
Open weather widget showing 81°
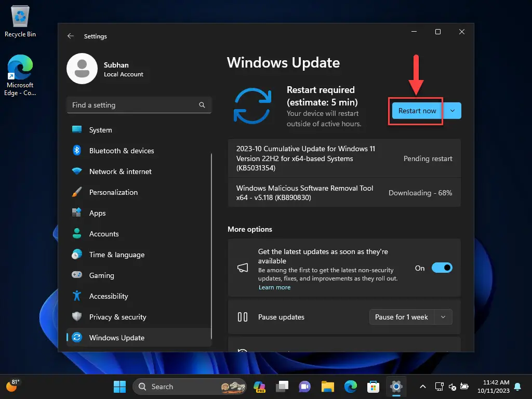point(12,386)
